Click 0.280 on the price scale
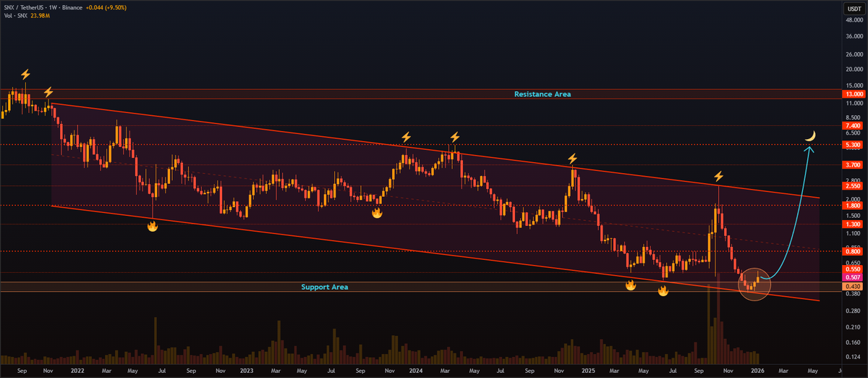Viewport: 868px width, 378px height. (x=854, y=310)
